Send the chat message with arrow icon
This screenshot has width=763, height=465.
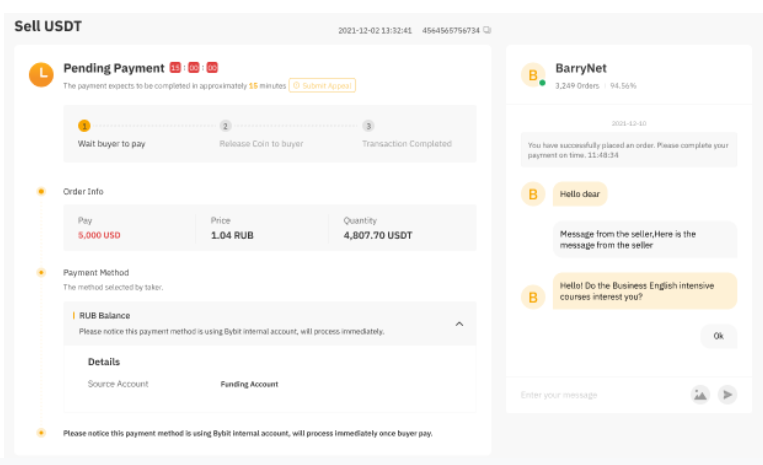pos(727,394)
